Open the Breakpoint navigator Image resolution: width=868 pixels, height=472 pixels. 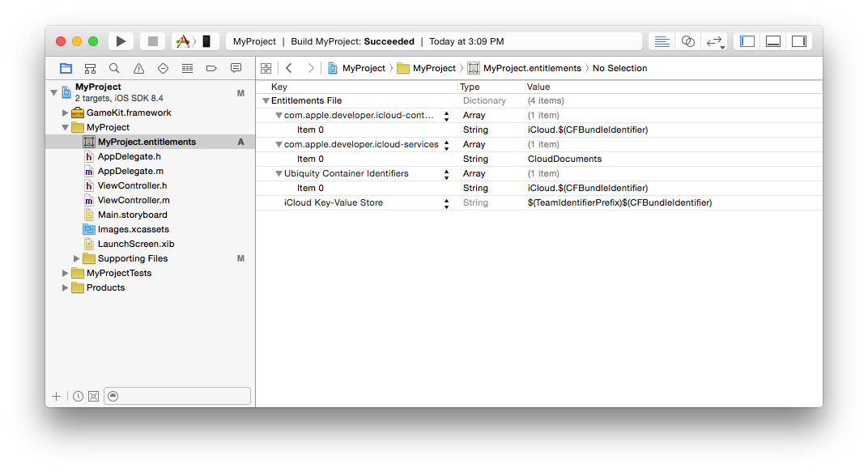coord(211,69)
